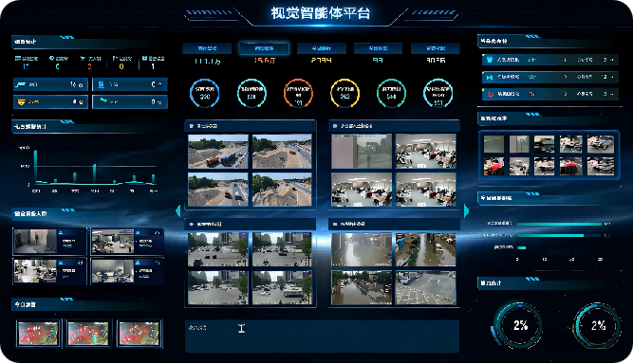Select the highlighted tab above the 15.6万 value
The image size is (633, 364).
(264, 48)
